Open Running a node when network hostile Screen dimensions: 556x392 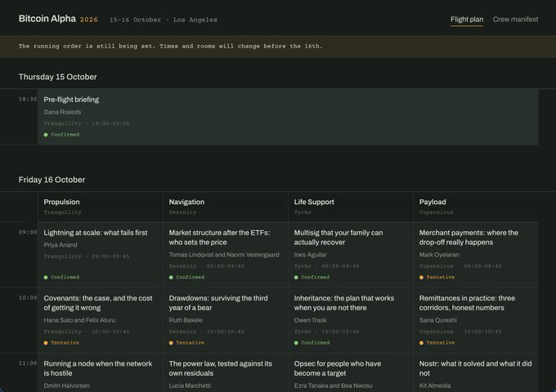pos(98,368)
